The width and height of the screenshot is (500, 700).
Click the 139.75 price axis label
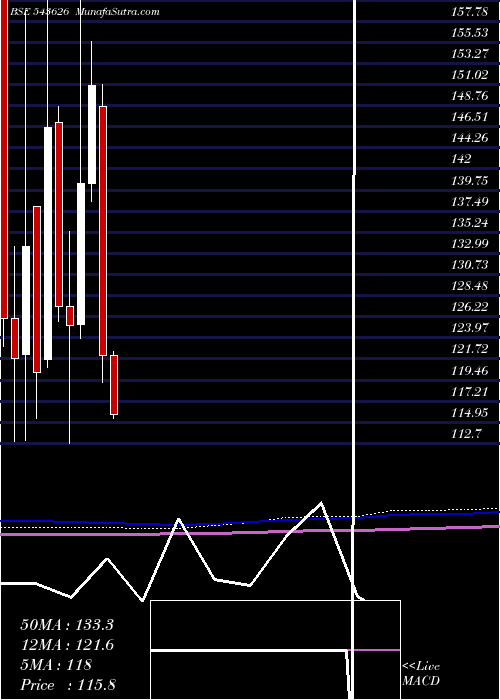pos(470,180)
